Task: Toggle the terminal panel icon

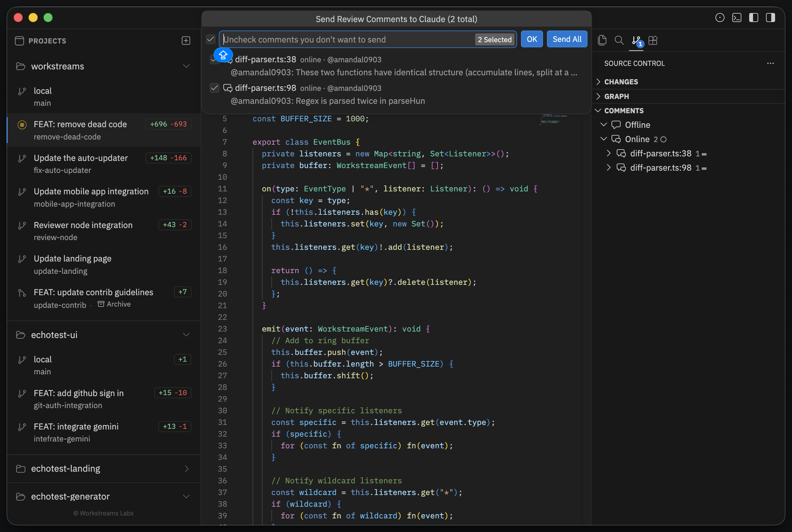Action: click(x=736, y=18)
